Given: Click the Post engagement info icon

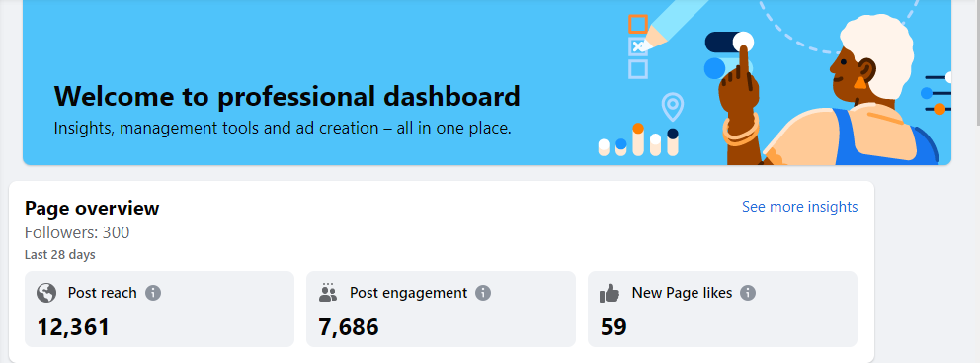Looking at the screenshot, I should point(483,292).
